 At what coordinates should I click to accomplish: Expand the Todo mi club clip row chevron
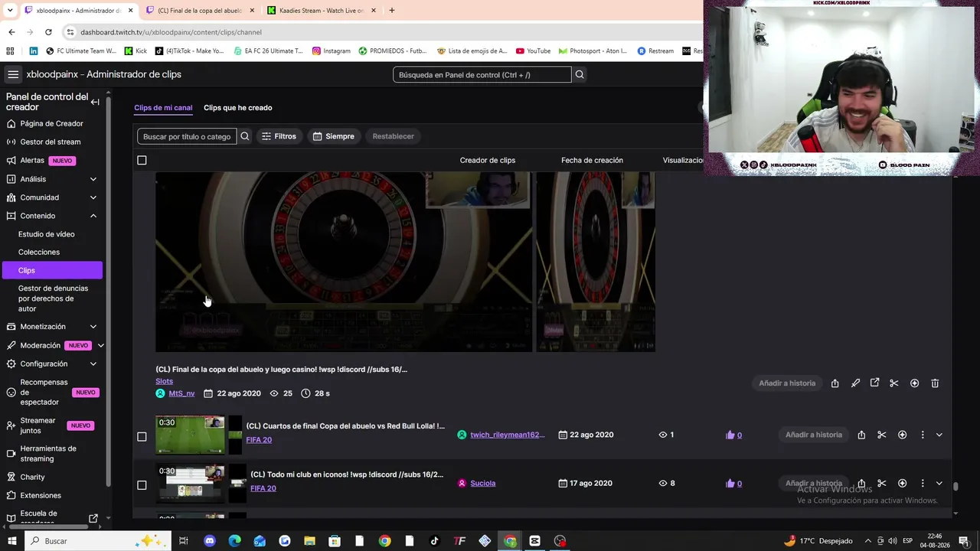pos(939,483)
